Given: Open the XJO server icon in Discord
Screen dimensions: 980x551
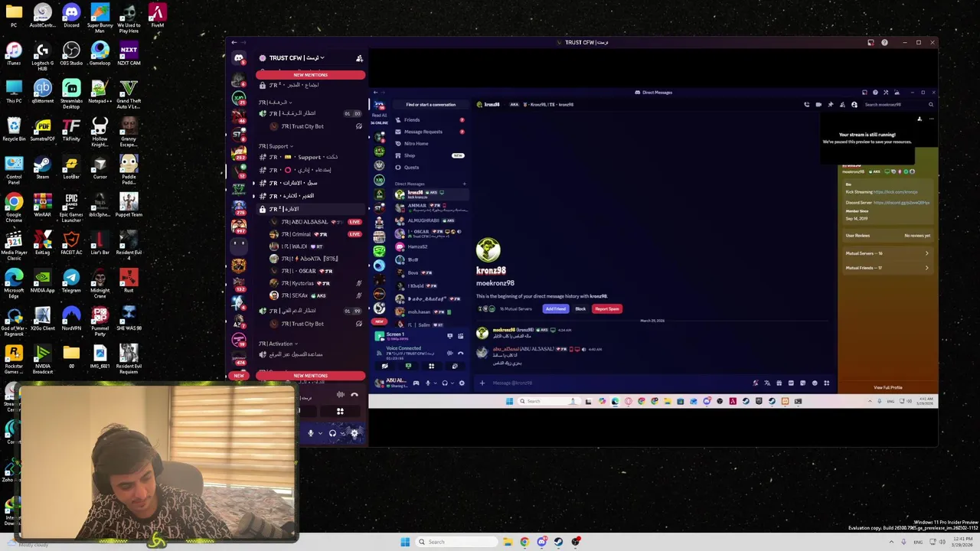Looking at the screenshot, I should pos(239,99).
